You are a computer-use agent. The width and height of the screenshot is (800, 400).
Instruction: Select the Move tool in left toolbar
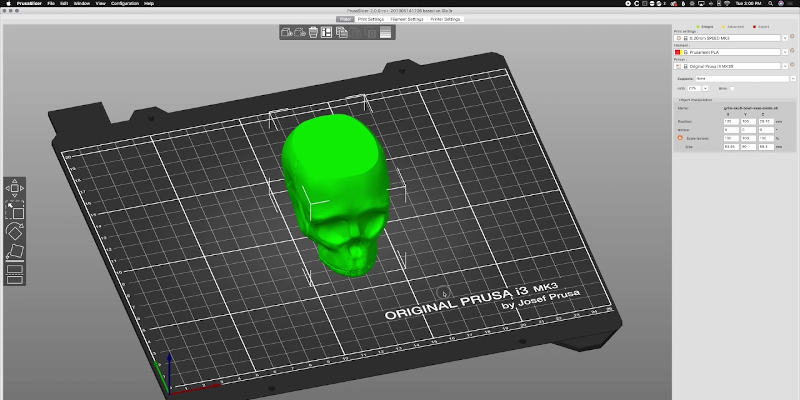15,188
